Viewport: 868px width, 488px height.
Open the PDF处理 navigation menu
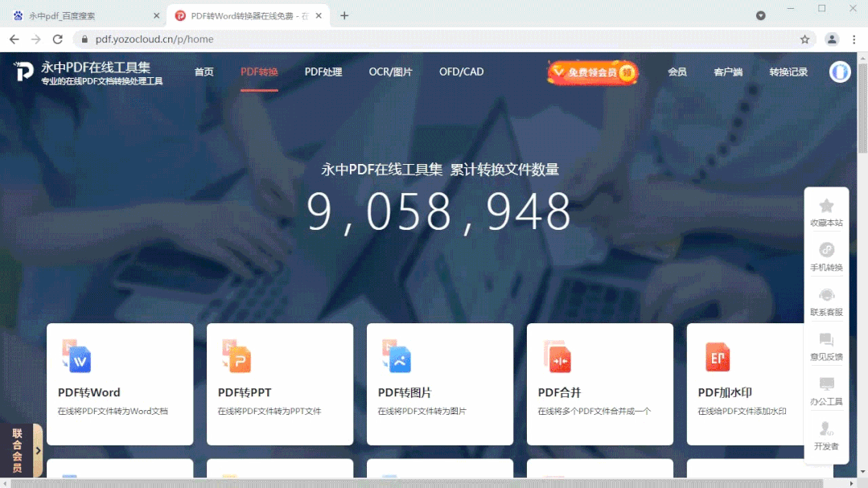[323, 72]
